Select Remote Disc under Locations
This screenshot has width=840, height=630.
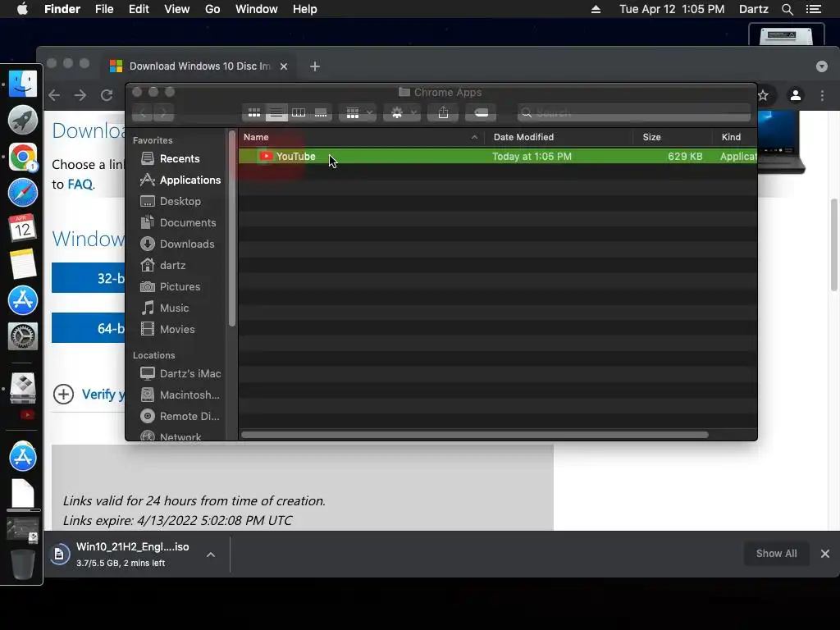[179, 417]
